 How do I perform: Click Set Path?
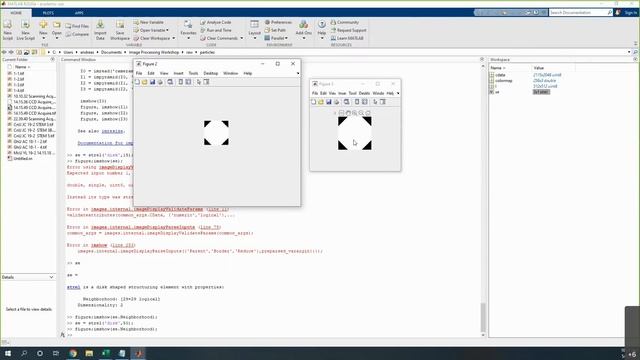[x=276, y=30]
